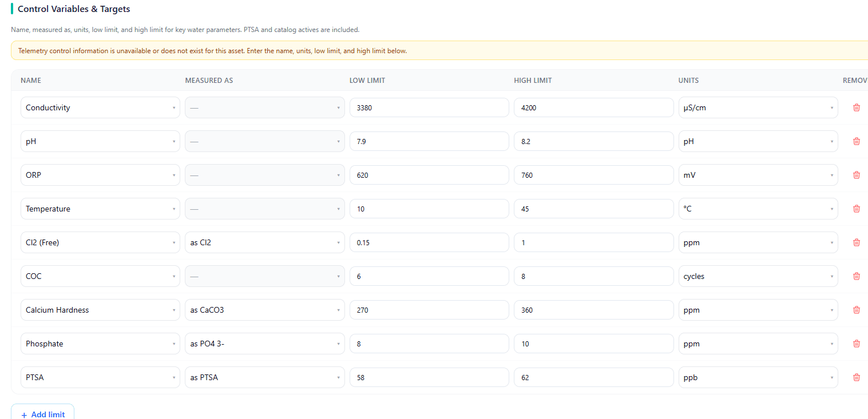Open the Calcium Hardness row units dropdown

pos(758,310)
